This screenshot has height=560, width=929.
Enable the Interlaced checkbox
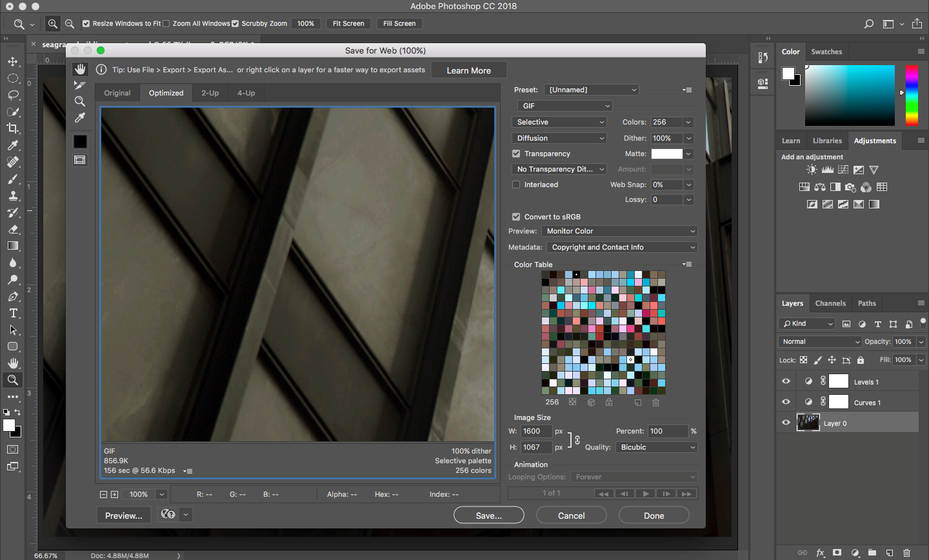tap(516, 185)
